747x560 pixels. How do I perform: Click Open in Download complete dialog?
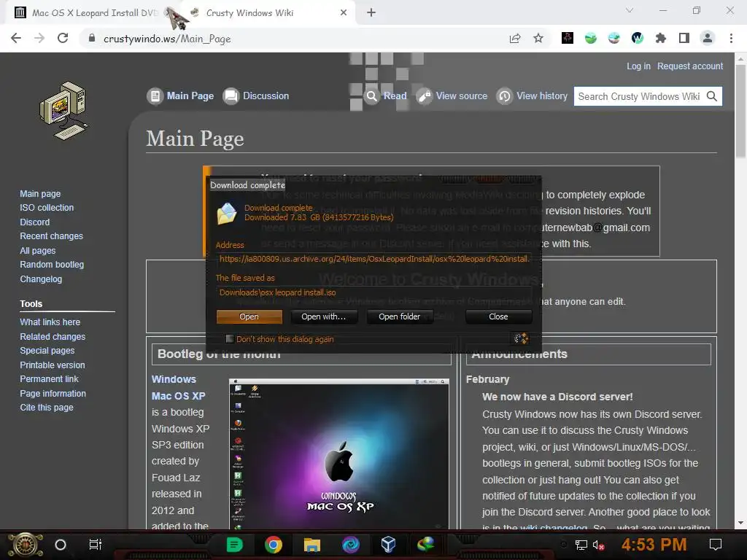pos(249,316)
